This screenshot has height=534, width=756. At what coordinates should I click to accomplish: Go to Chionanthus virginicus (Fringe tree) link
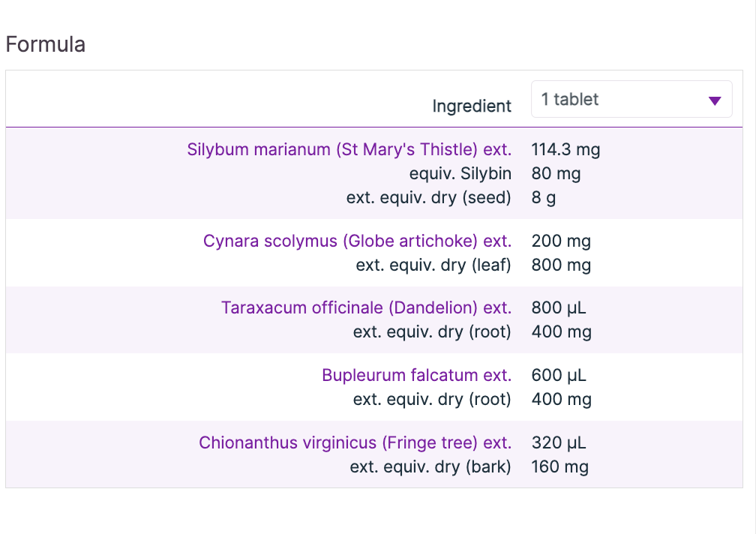pyautogui.click(x=355, y=442)
